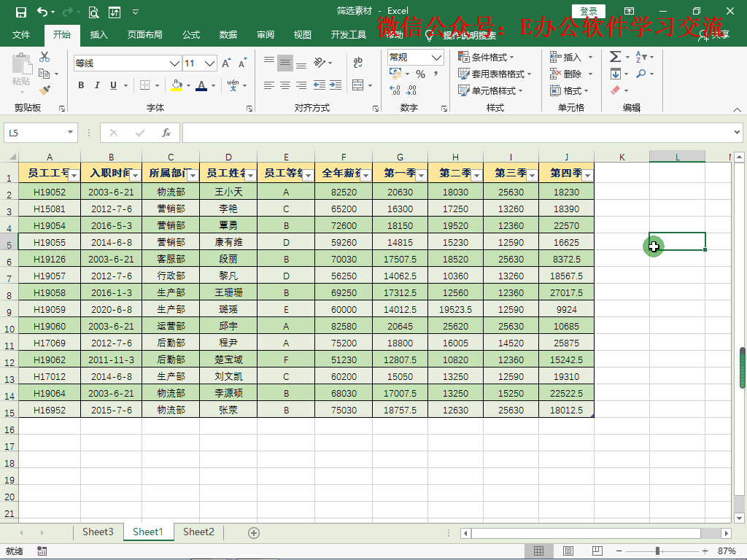The image size is (747, 560).
Task: Expand the Name Box dropdown arrow
Action: click(70, 133)
